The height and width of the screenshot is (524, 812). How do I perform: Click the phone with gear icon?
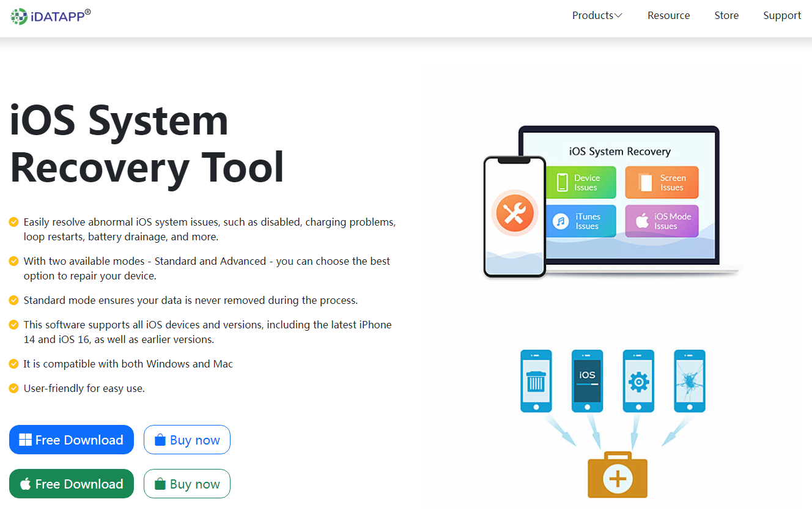click(x=638, y=381)
